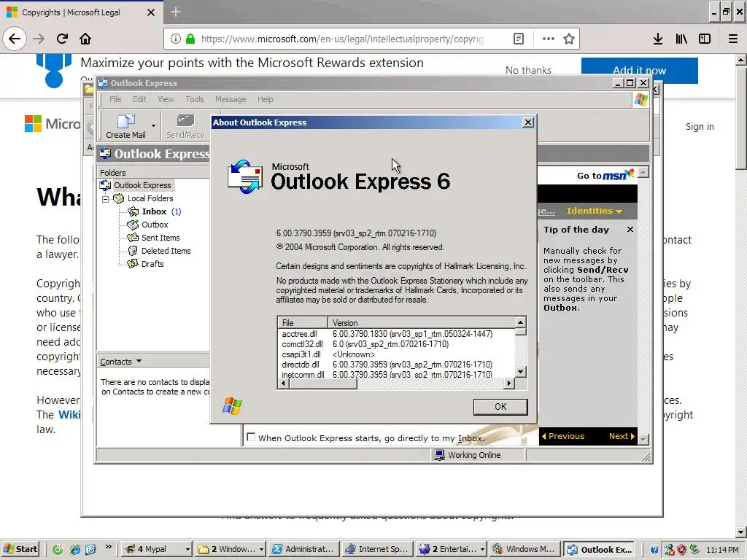Open the Create Mail dropdown arrow
Viewport: 747px width, 560px height.
click(153, 126)
